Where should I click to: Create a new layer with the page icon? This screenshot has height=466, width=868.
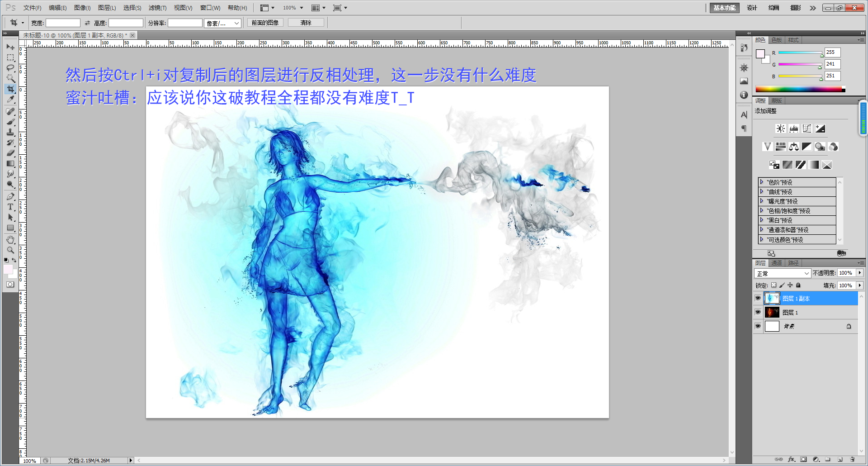click(840, 459)
